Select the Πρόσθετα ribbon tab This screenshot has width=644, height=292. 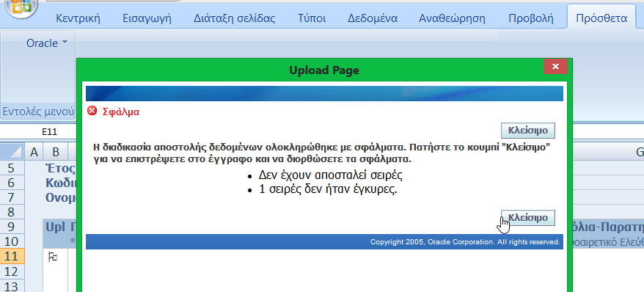[601, 18]
